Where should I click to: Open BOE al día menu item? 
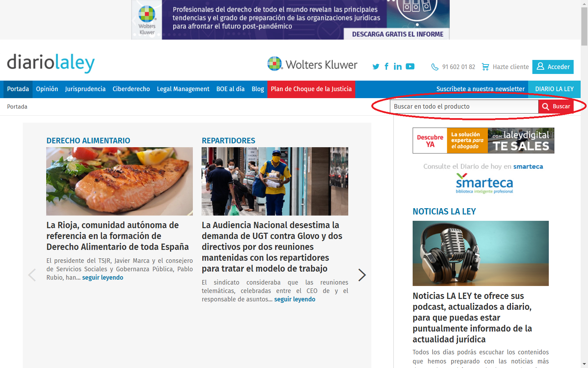(230, 89)
